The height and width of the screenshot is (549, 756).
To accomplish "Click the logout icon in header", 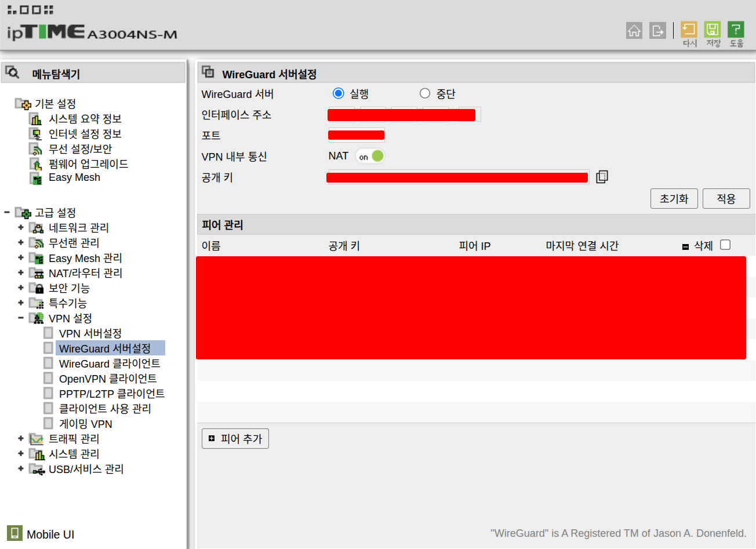I will 657,31.
